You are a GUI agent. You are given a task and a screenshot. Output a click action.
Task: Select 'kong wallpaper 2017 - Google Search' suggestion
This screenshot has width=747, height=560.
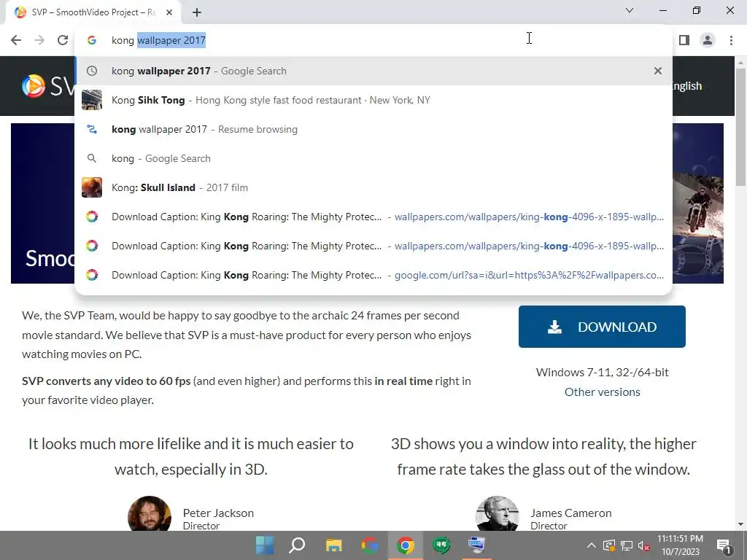[x=373, y=71]
